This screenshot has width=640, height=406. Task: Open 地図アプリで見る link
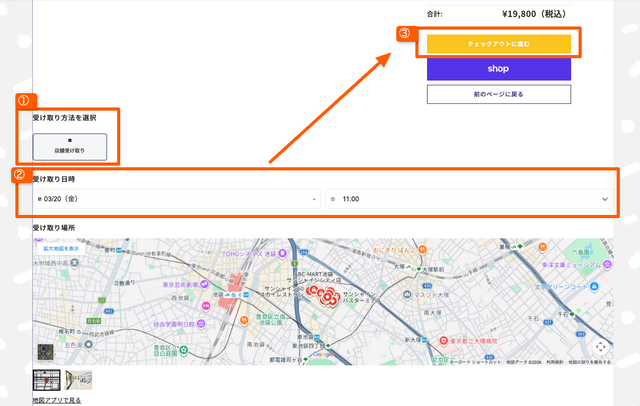click(x=57, y=400)
